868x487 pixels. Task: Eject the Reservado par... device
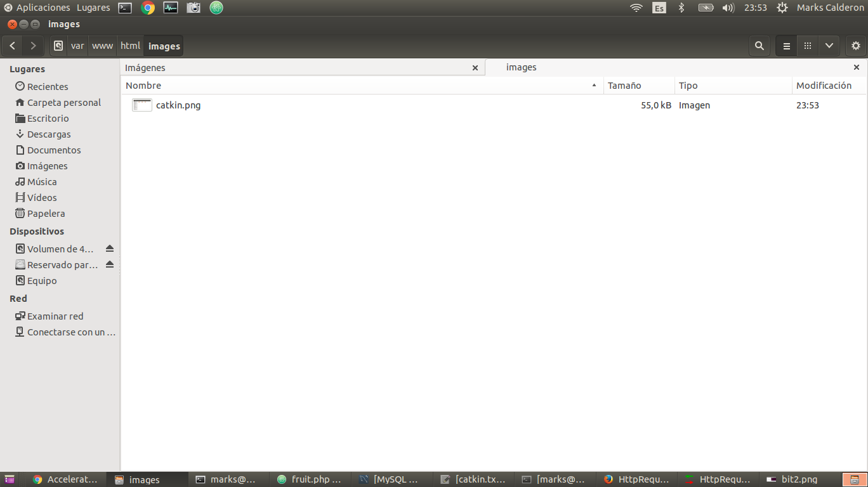click(x=110, y=264)
